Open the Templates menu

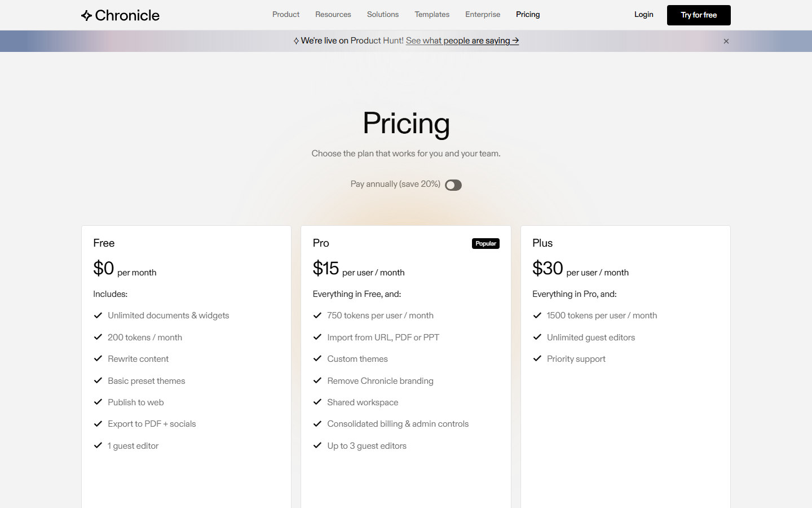(x=432, y=14)
